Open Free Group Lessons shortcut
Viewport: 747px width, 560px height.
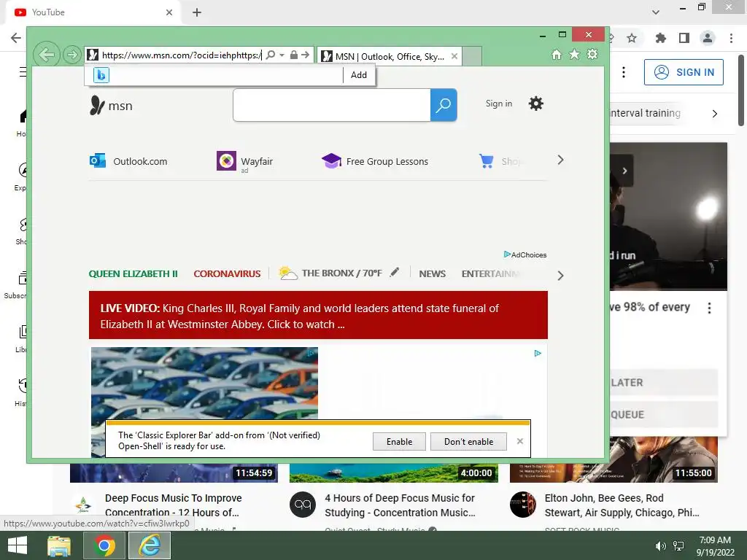tap(375, 161)
